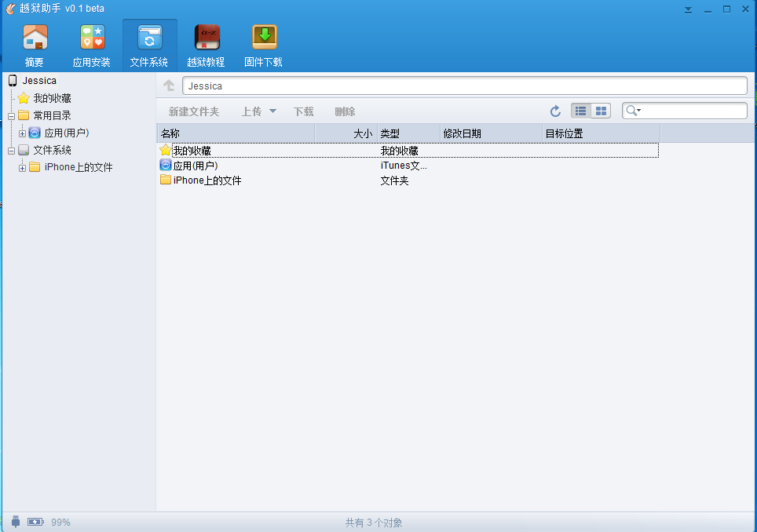The height and width of the screenshot is (532, 757).
Task: Collapse the 常用目录 tree section
Action: (x=11, y=115)
